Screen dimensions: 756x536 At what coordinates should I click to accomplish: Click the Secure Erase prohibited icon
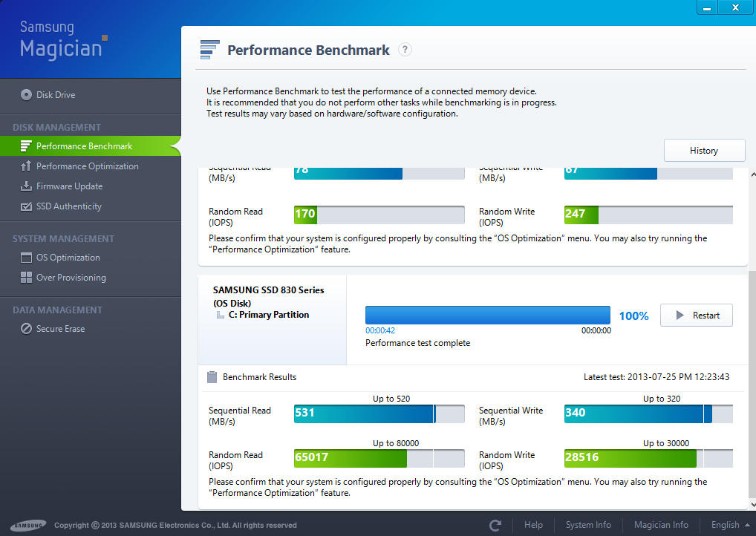[26, 329]
